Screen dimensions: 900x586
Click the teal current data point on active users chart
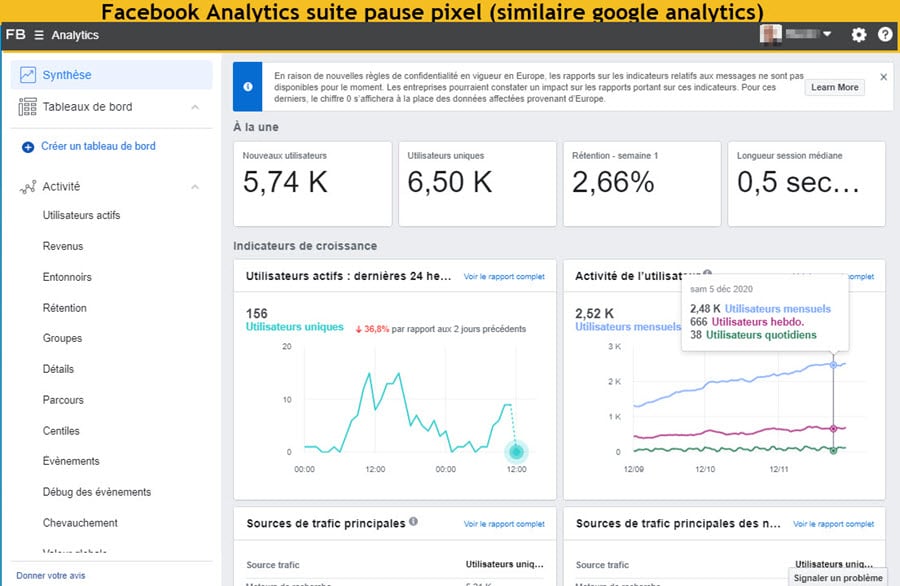(x=516, y=452)
